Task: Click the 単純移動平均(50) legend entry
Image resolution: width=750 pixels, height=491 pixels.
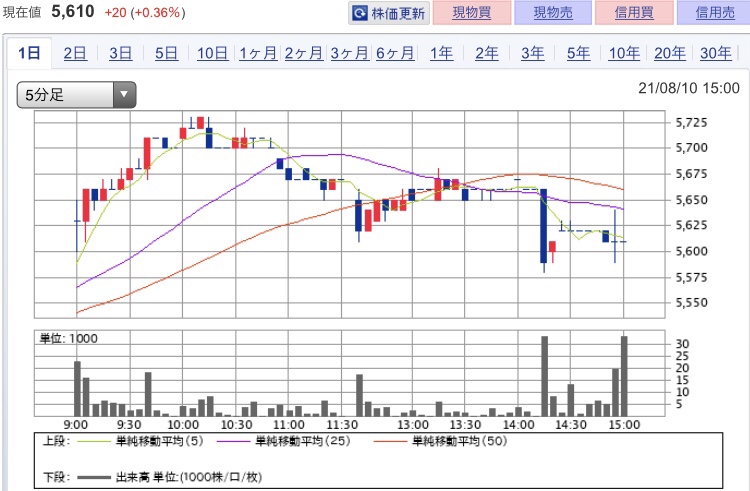Action: 440,441
